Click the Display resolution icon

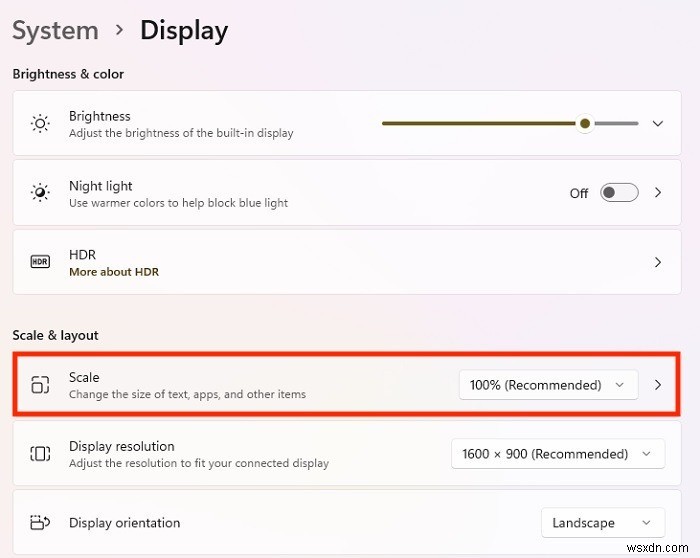(40, 454)
